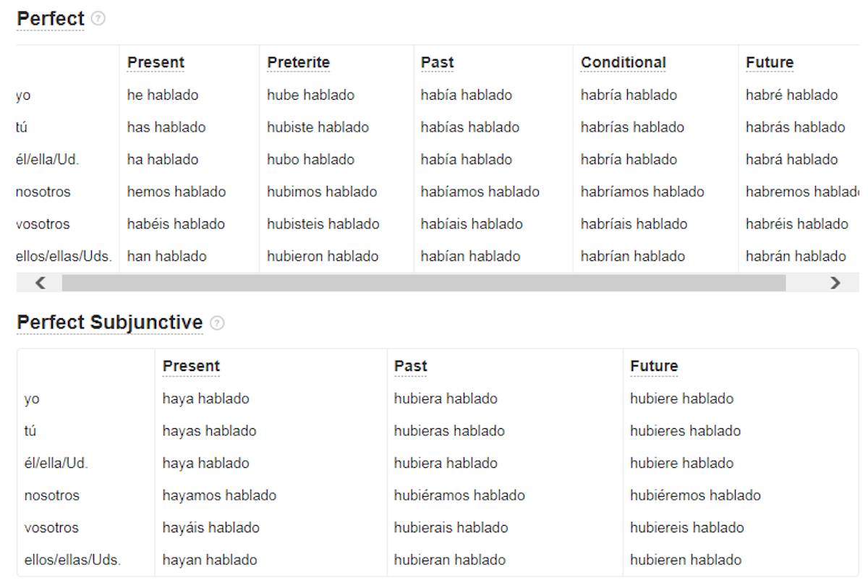Click the right arrow of the horizontal scrollbar
The image size is (868, 588).
[x=835, y=283]
